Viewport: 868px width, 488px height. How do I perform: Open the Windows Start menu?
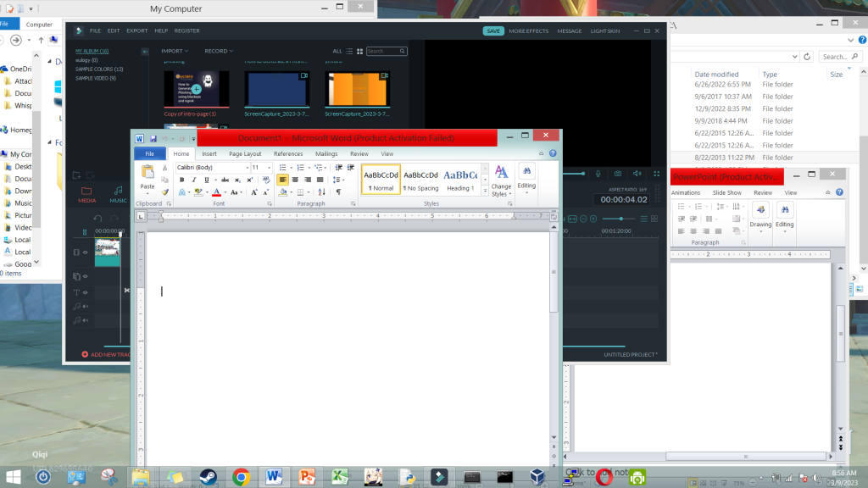[12, 477]
